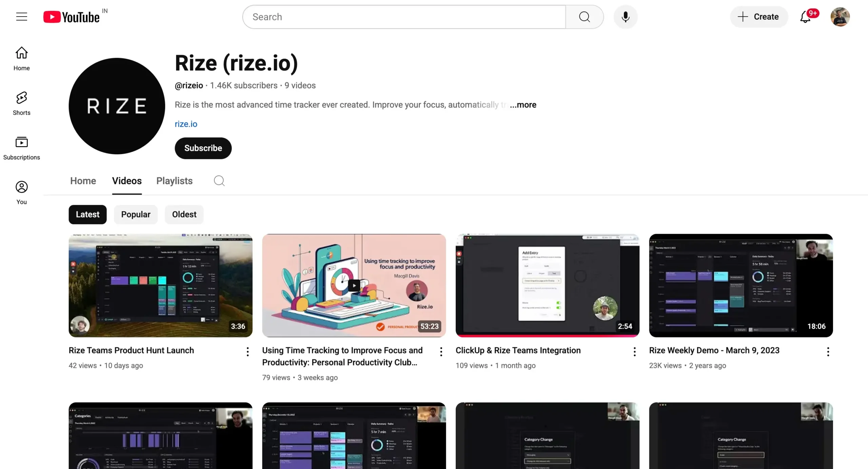
Task: Select the Videos tab
Action: tap(127, 181)
